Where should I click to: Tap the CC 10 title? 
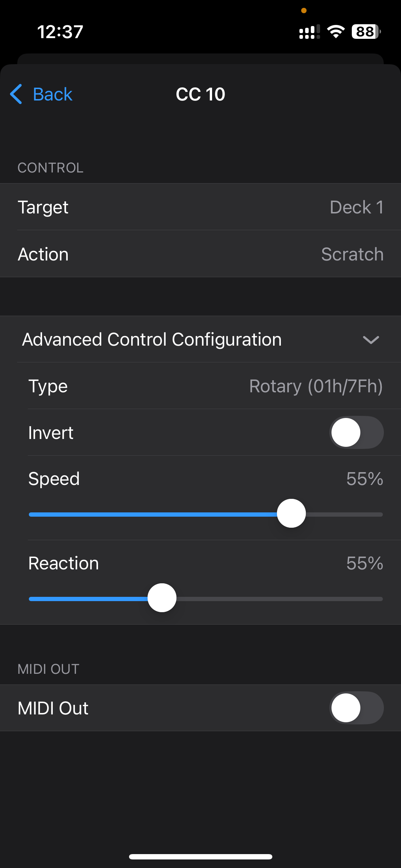(200, 94)
